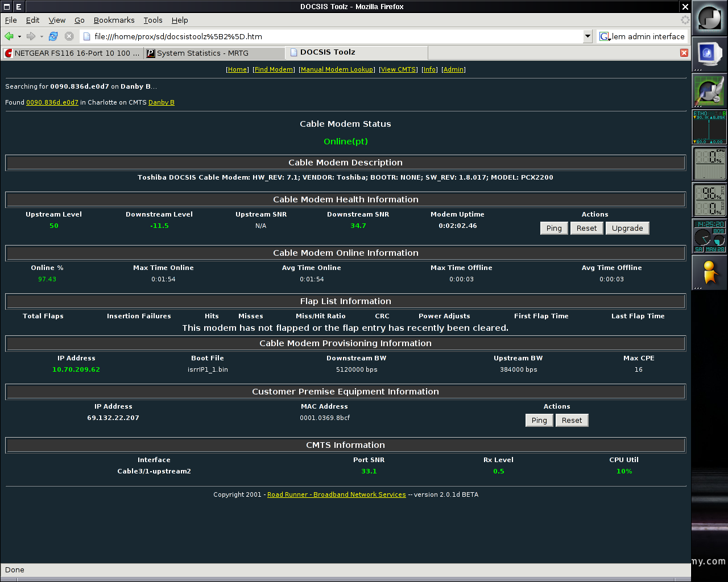Expand the address bar history dropdown
This screenshot has width=728, height=582.
click(588, 36)
